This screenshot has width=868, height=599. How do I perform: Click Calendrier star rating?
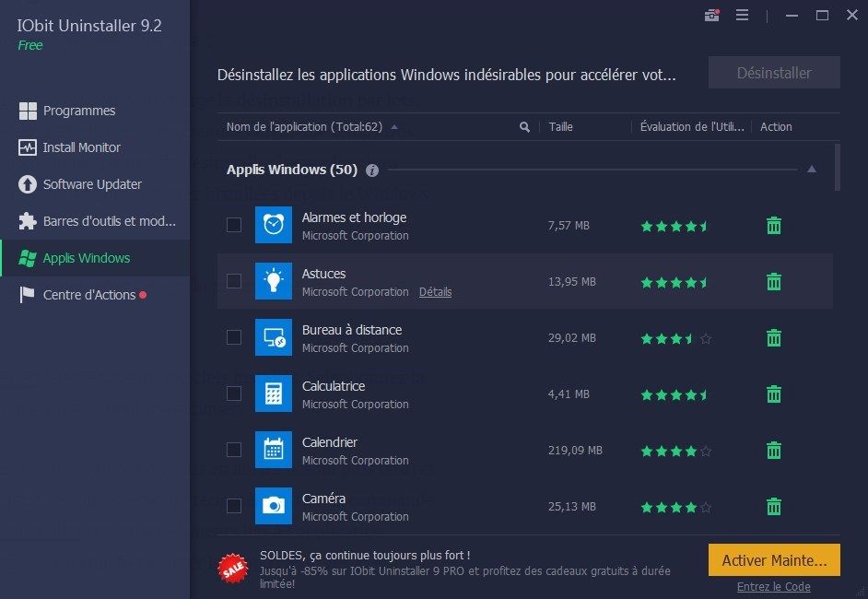676,451
